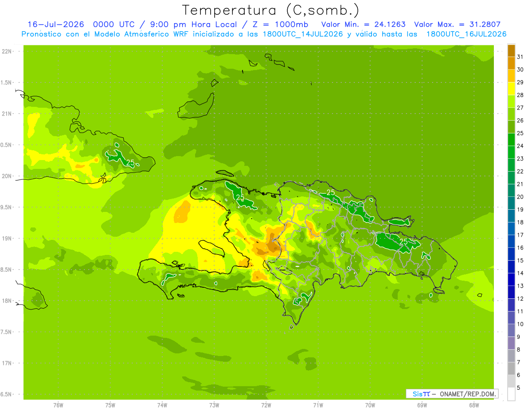This screenshot has width=532, height=411.
Task: Click legend value 31
Action: coord(520,57)
